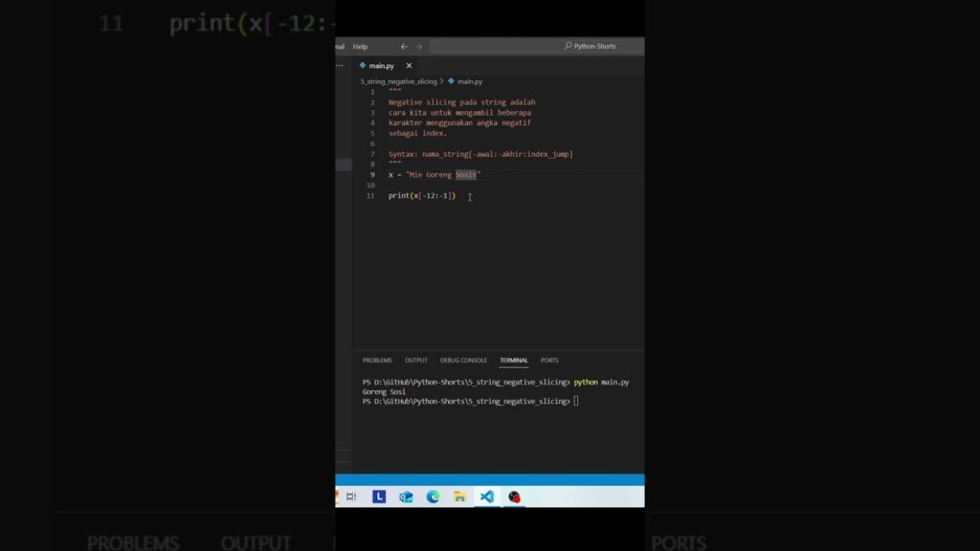This screenshot has width=980, height=551.
Task: Select the PORTS panel tab
Action: 549,361
